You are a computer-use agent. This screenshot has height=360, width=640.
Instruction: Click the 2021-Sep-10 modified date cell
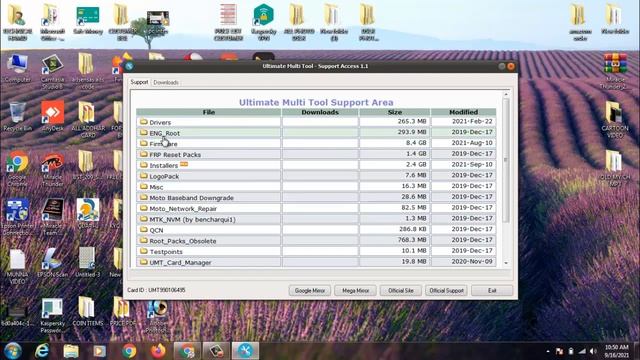pyautogui.click(x=463, y=164)
